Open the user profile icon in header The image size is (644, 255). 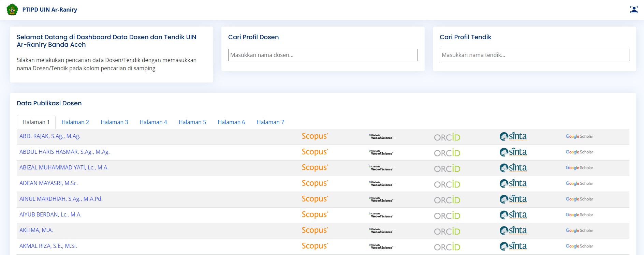634,10
